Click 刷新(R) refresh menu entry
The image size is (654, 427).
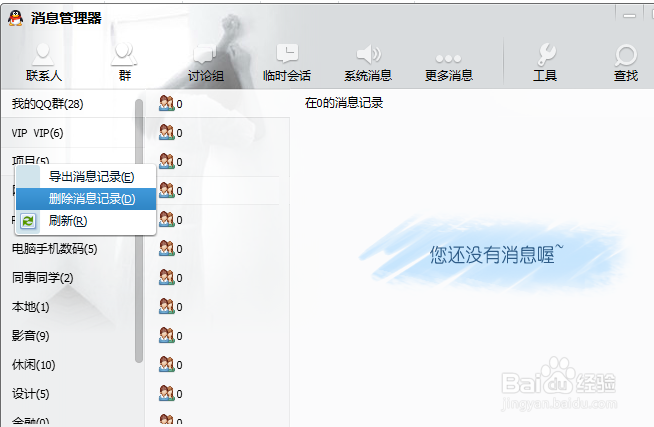86,221
